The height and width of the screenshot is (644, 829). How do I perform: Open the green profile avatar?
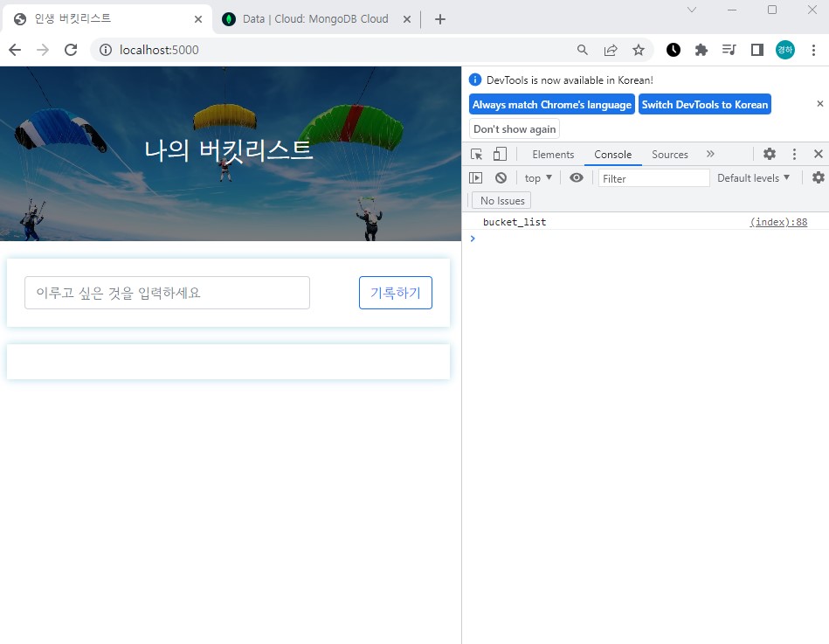[785, 50]
